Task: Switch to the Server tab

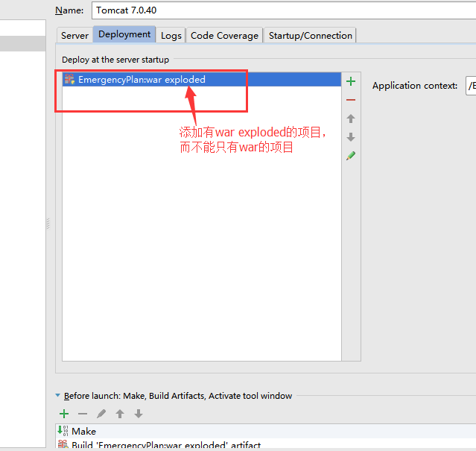Action: pos(74,36)
